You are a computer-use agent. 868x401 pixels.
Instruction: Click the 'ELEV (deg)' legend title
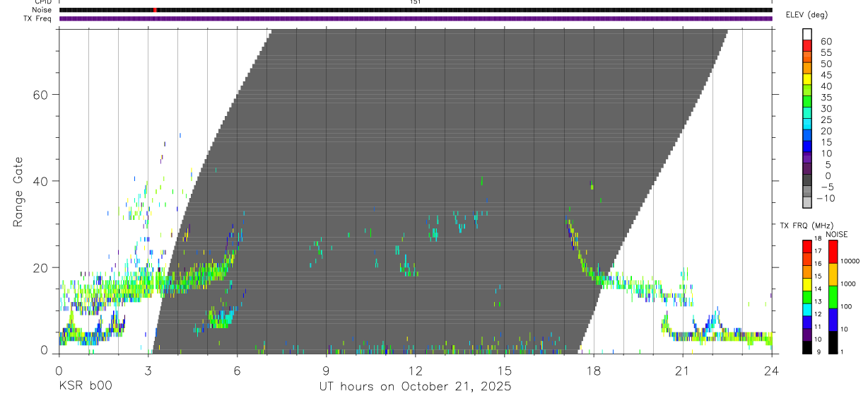coord(807,15)
